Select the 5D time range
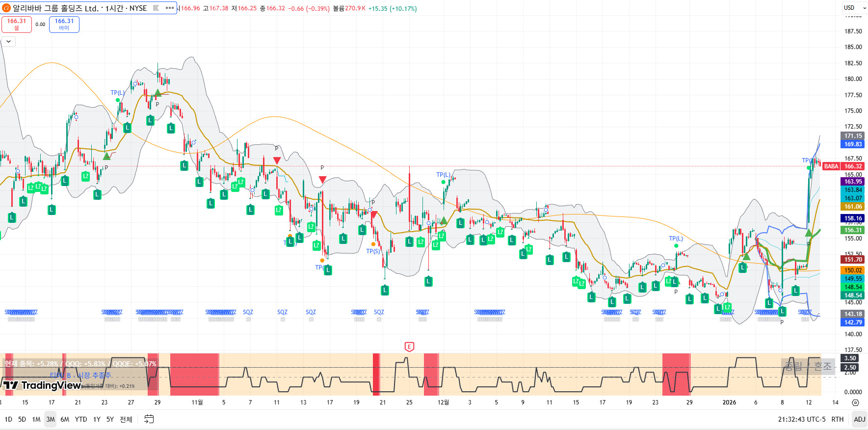The height and width of the screenshot is (430, 868). [22, 419]
